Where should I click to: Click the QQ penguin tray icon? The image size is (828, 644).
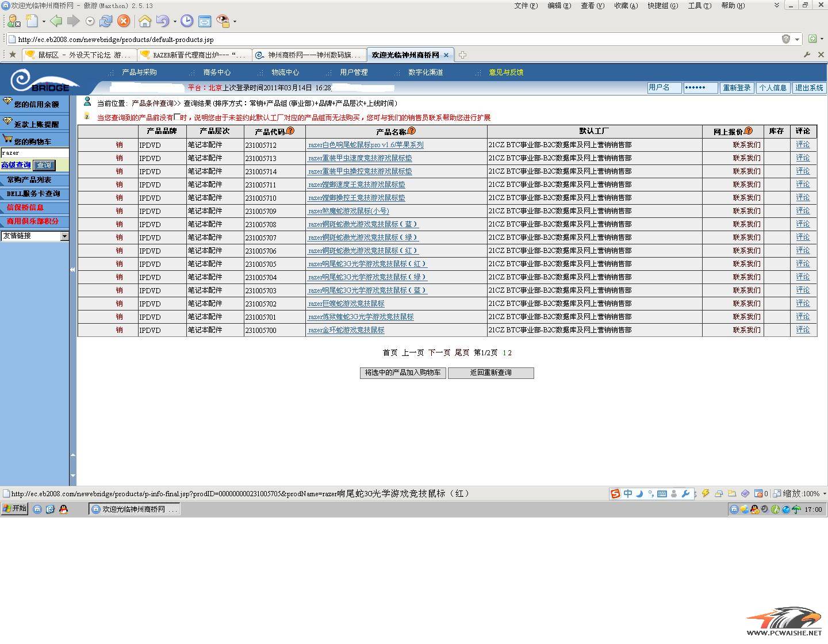(754, 509)
